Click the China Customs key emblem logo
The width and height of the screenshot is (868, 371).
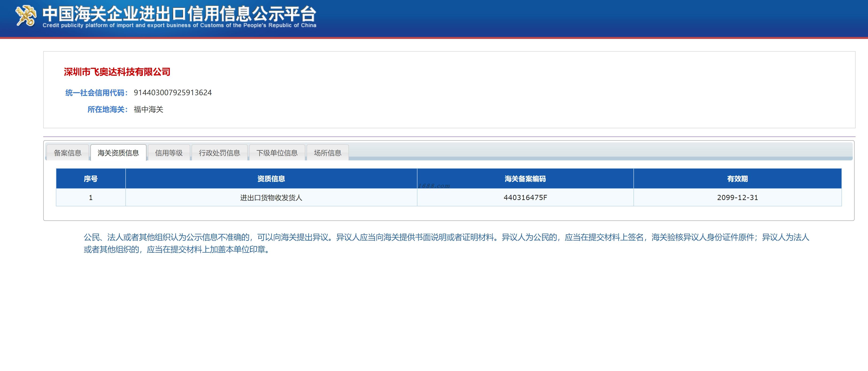click(26, 16)
